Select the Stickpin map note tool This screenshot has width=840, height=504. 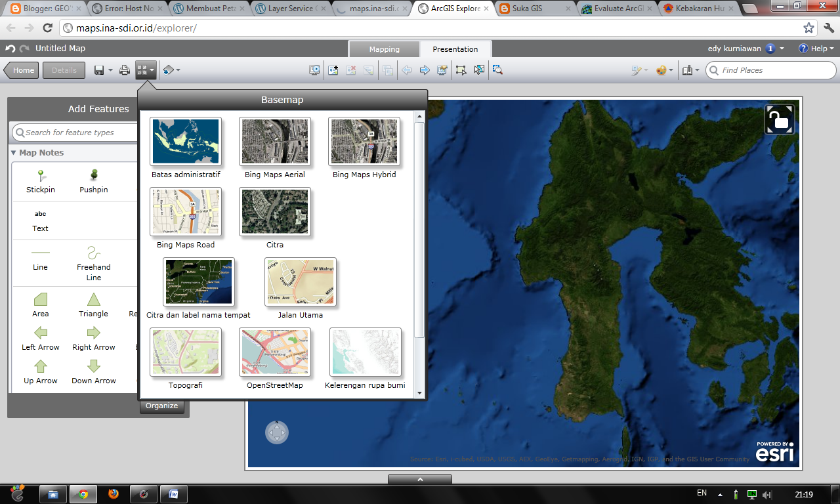tap(40, 182)
